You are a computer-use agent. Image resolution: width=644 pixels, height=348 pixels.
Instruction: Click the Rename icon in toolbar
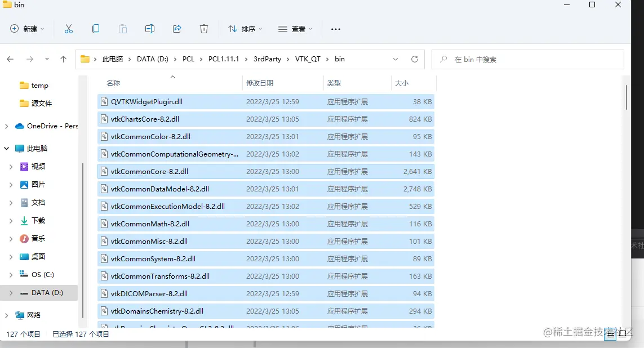click(150, 29)
